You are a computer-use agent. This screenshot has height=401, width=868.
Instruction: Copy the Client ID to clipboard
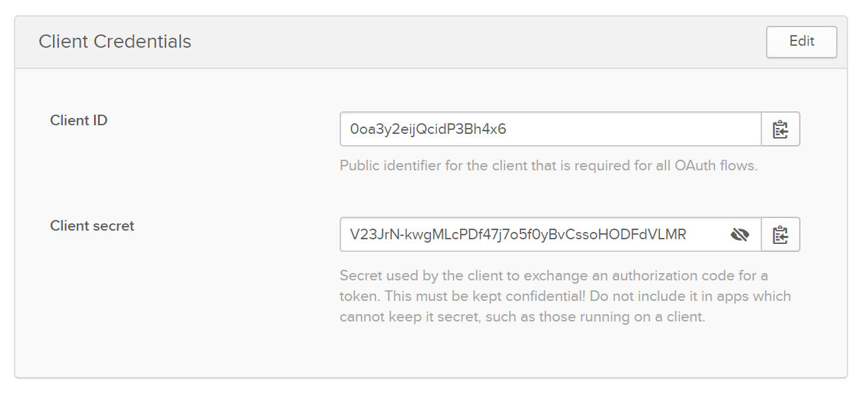pyautogui.click(x=781, y=129)
